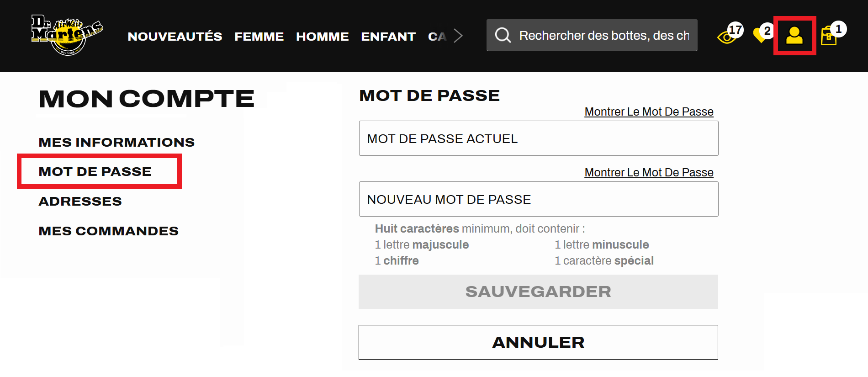Open the Enfant menu
This screenshot has width=868, height=377.
click(388, 37)
